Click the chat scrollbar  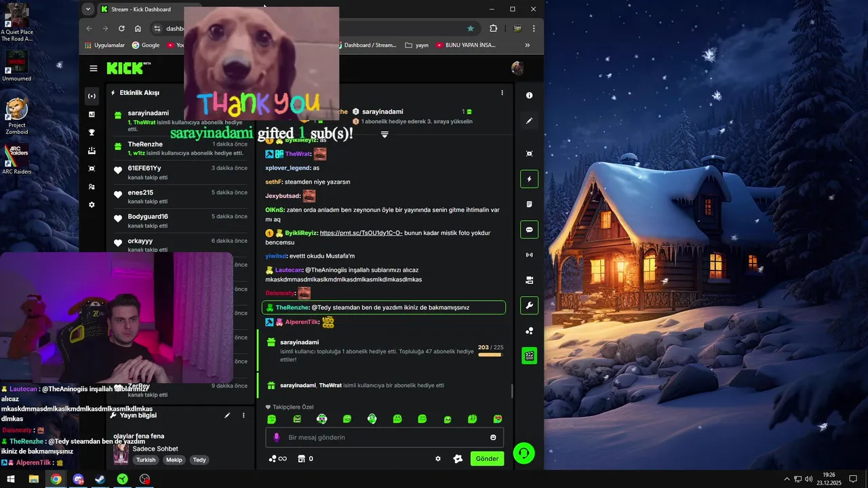tap(512, 391)
